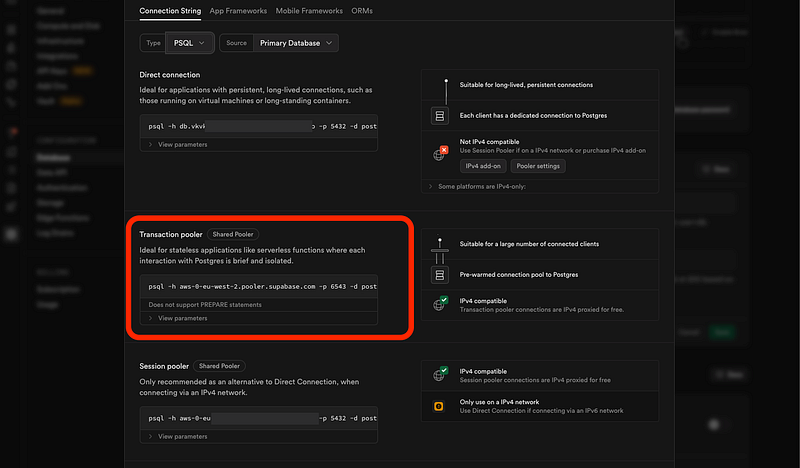Click the pre-warmed connection pool database icon
The width and height of the screenshot is (800, 468).
click(x=439, y=274)
